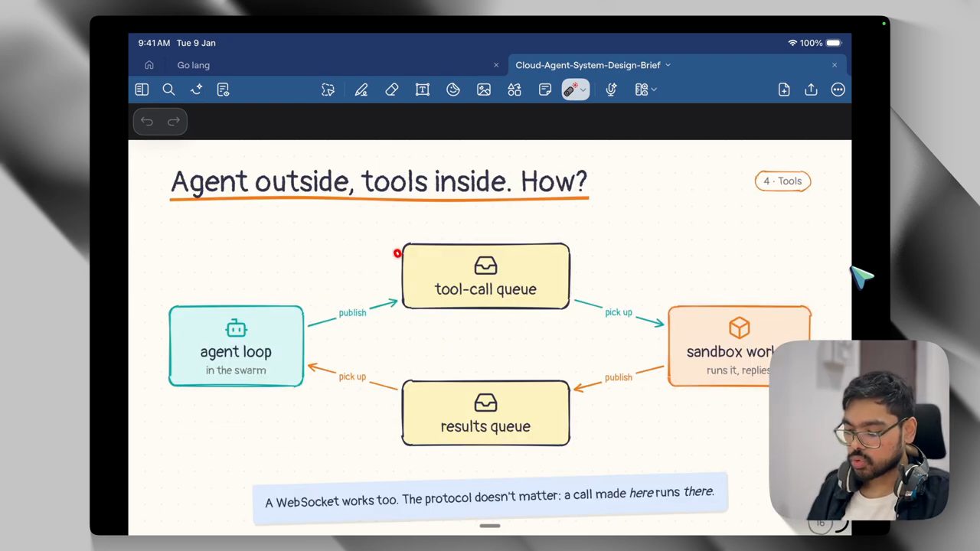
Task: Click the '4 · Tools' badge
Action: (x=782, y=181)
